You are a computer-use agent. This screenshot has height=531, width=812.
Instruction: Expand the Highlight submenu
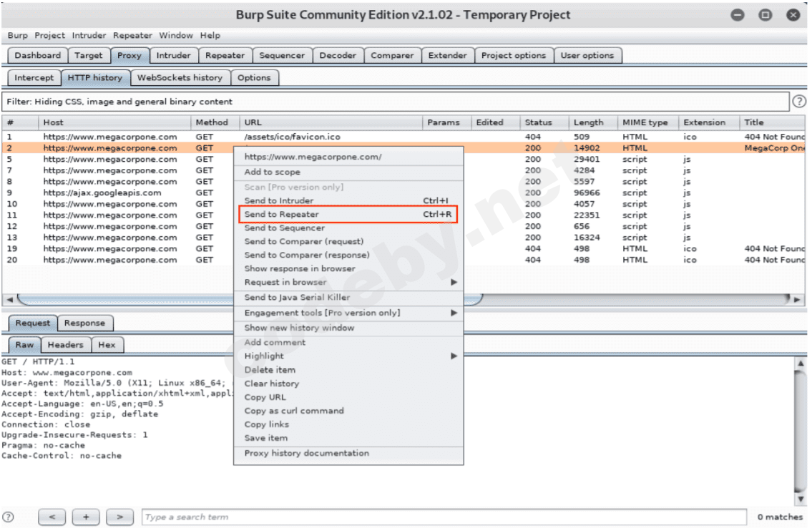point(454,356)
